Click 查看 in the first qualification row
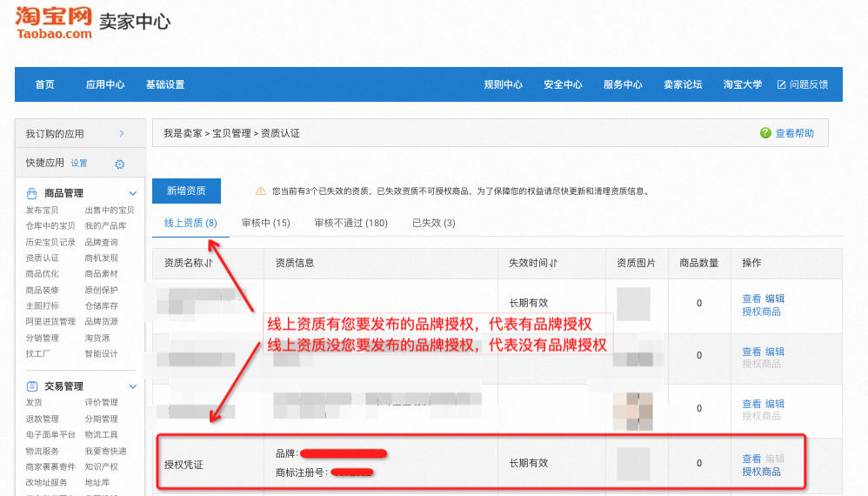This screenshot has width=868, height=496. click(x=751, y=298)
